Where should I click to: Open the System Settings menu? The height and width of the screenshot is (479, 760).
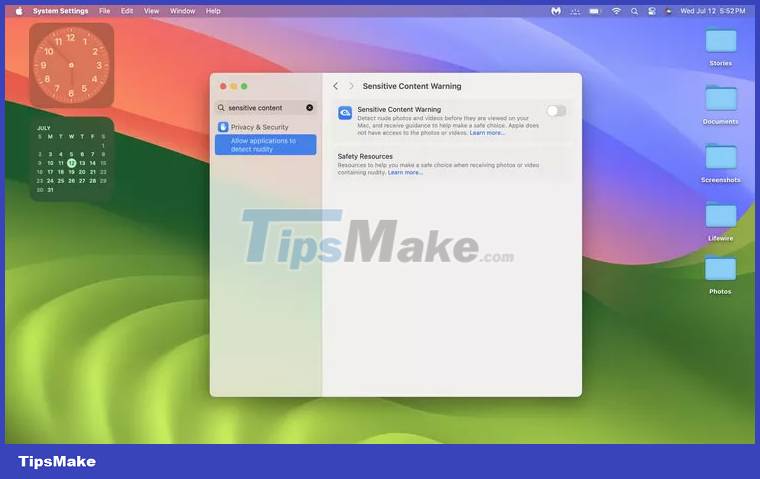coord(61,11)
